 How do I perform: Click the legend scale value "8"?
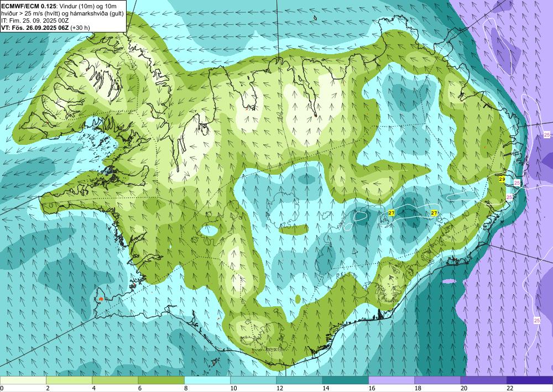click(186, 388)
